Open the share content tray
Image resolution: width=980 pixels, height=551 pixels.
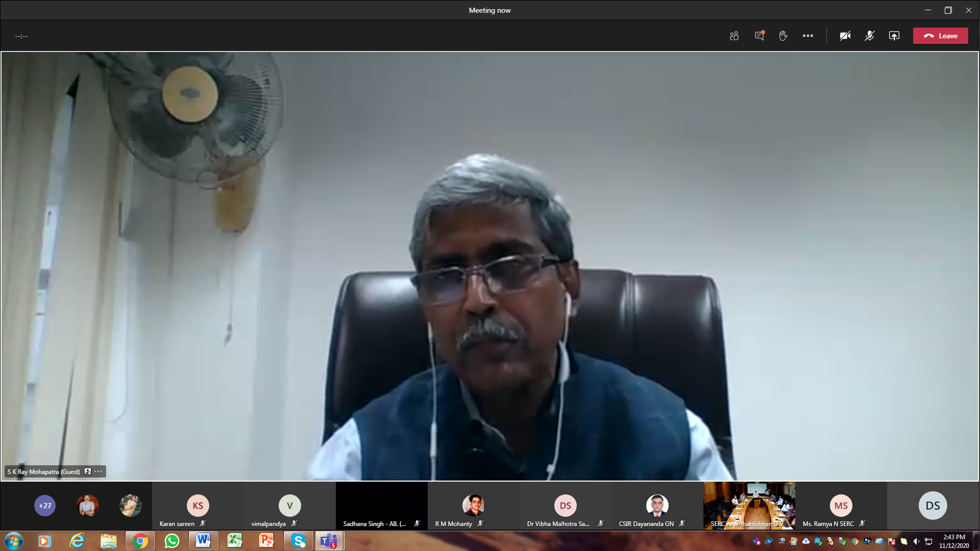coord(894,36)
